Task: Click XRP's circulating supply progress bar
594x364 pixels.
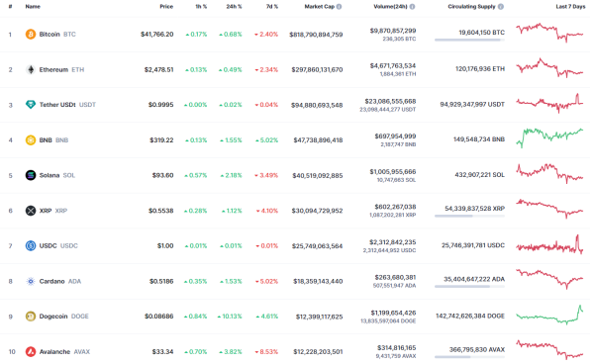Action: click(x=469, y=216)
